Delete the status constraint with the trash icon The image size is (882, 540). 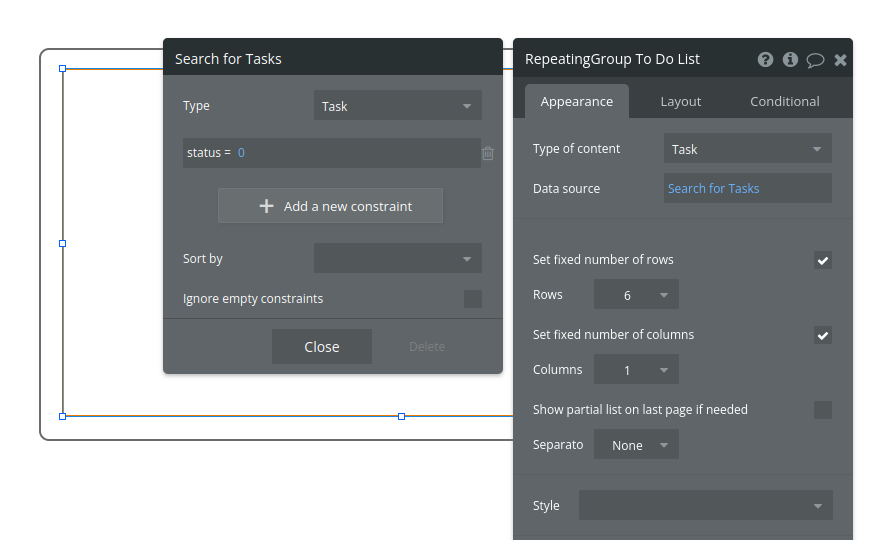coord(488,153)
